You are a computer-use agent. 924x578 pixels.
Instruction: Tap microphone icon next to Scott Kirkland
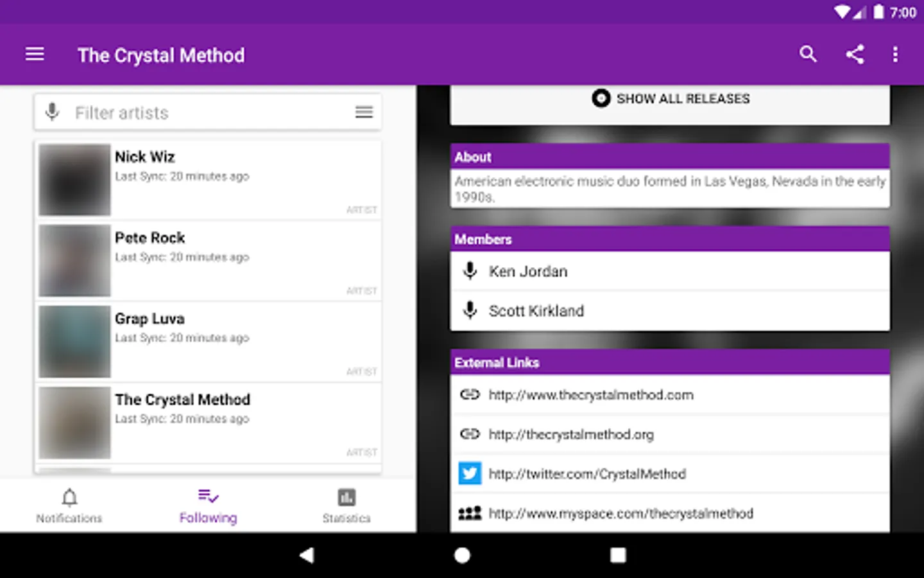coord(470,311)
